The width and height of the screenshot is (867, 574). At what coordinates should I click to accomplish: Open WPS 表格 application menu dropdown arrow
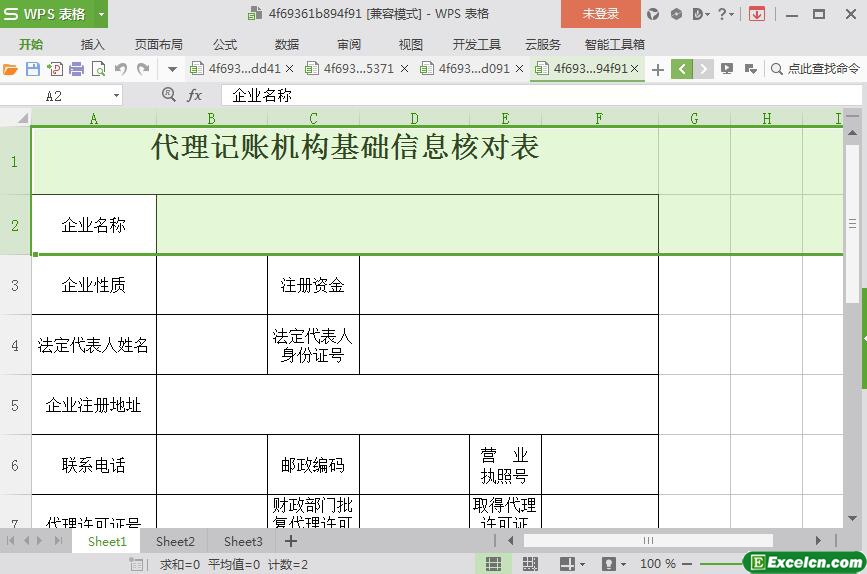click(x=101, y=14)
